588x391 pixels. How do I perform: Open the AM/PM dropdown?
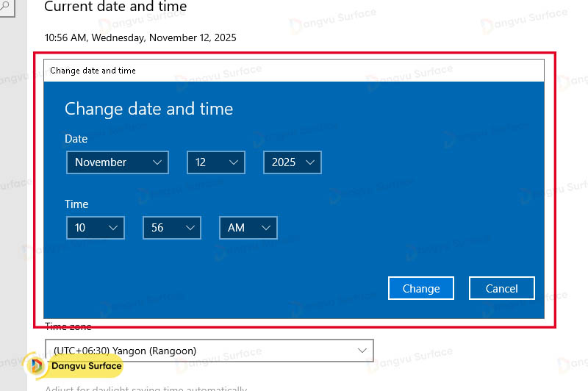(x=248, y=228)
